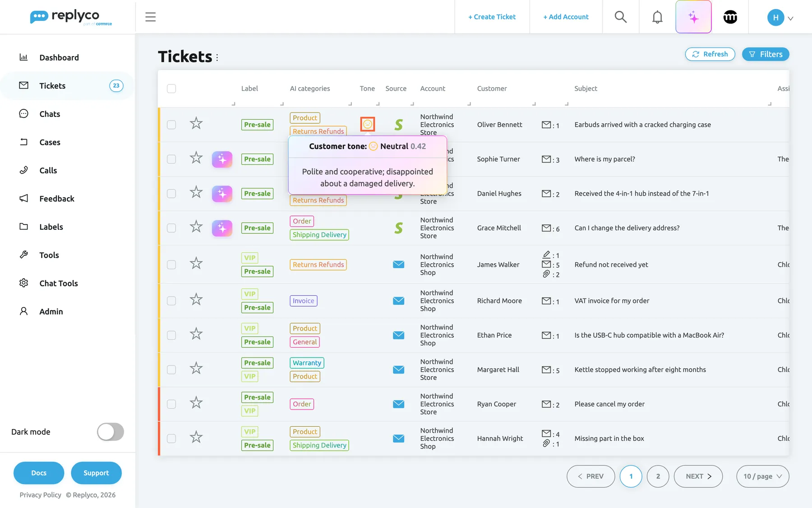812x508 pixels.
Task: Star the Hannah Wright ticket
Action: (196, 437)
